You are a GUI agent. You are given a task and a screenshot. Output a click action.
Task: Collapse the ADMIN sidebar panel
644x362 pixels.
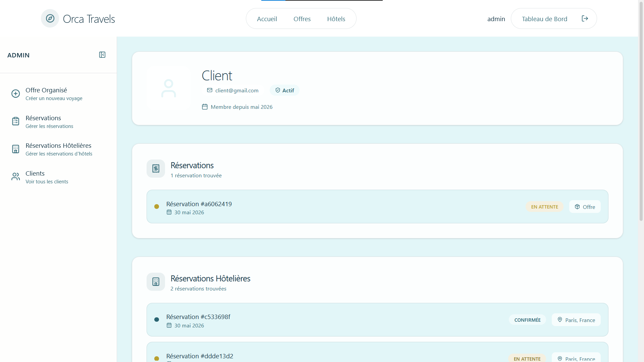click(102, 55)
